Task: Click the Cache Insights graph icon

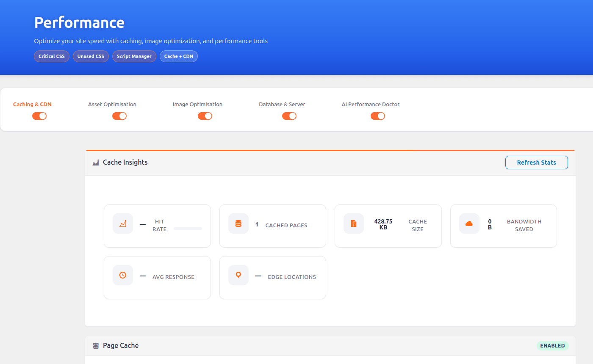Action: 96,162
